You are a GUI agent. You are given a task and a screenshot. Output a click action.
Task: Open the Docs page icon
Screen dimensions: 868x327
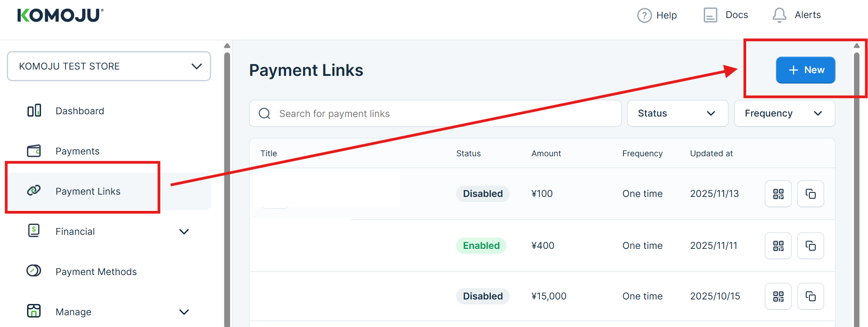pyautogui.click(x=710, y=15)
